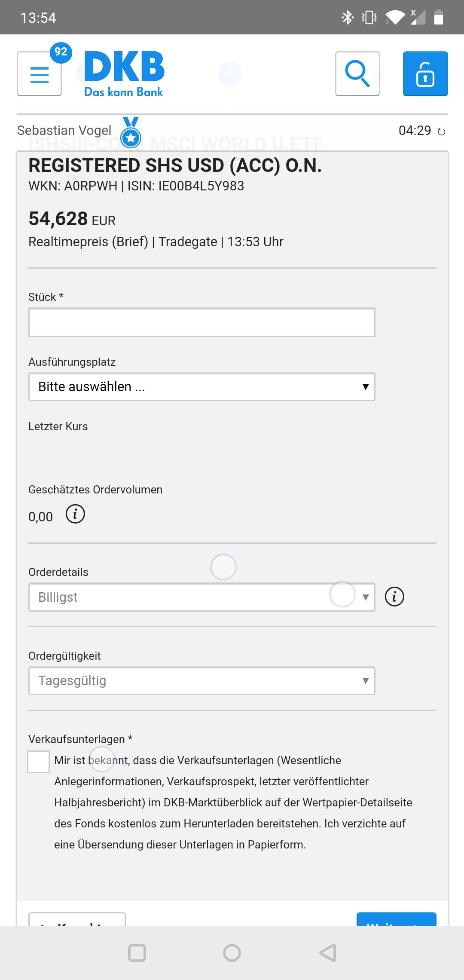Show info about Geschätztes Ordervolumen

pyautogui.click(x=75, y=514)
